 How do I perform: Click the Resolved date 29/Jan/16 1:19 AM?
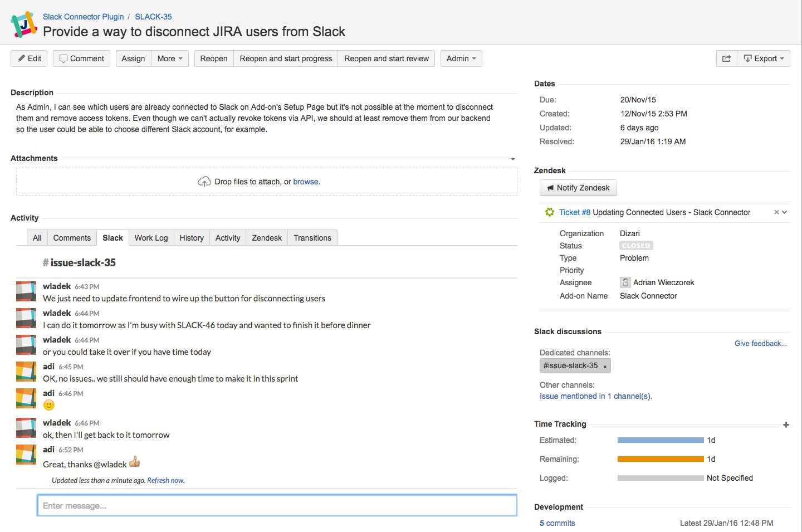pyautogui.click(x=653, y=141)
